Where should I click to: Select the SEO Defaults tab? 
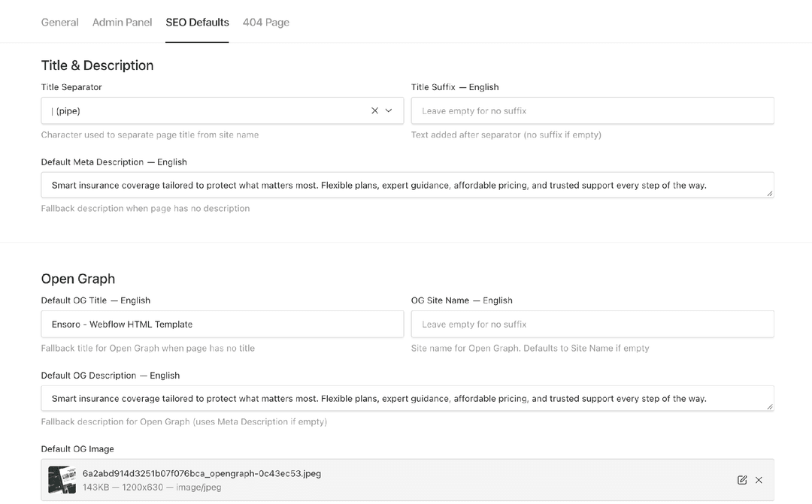pyautogui.click(x=197, y=23)
